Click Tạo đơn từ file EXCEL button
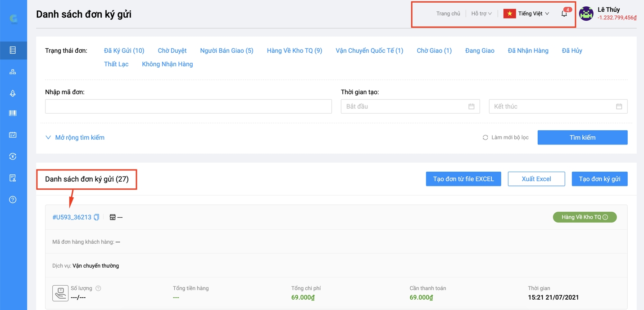Viewport: 644px width, 310px height. [463, 179]
